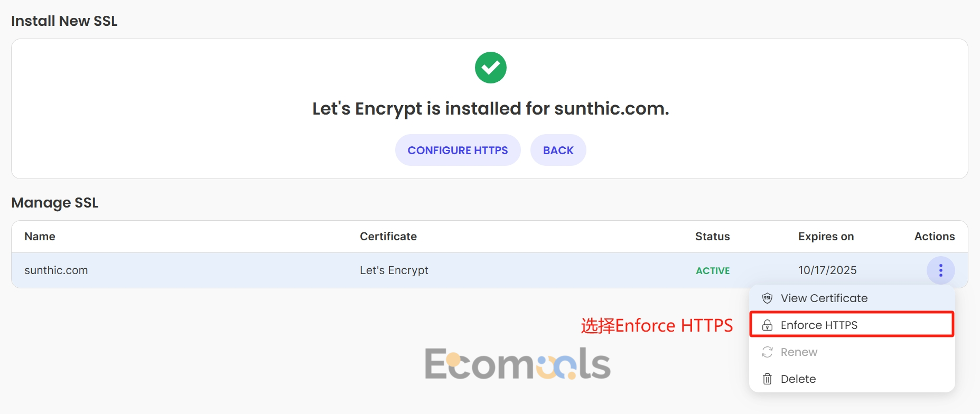The image size is (980, 414).
Task: Click the trash can icon beside Delete
Action: 768,379
